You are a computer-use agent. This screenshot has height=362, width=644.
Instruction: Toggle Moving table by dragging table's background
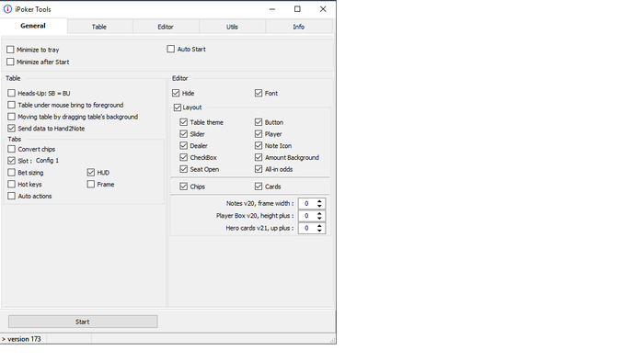pos(11,117)
